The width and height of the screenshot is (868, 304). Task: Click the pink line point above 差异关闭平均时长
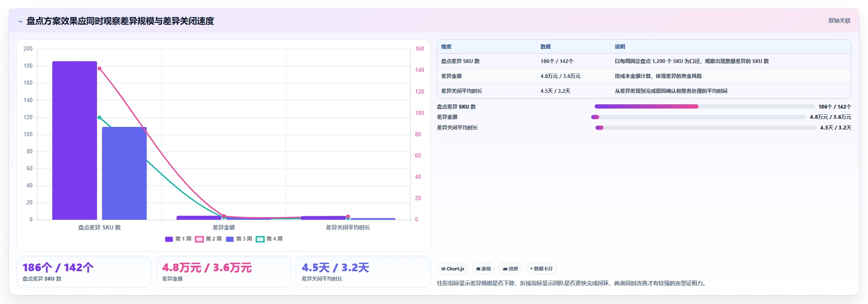348,216
